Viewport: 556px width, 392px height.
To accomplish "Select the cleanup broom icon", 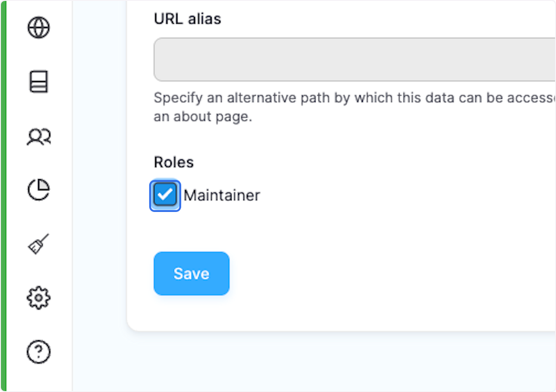I will (38, 244).
